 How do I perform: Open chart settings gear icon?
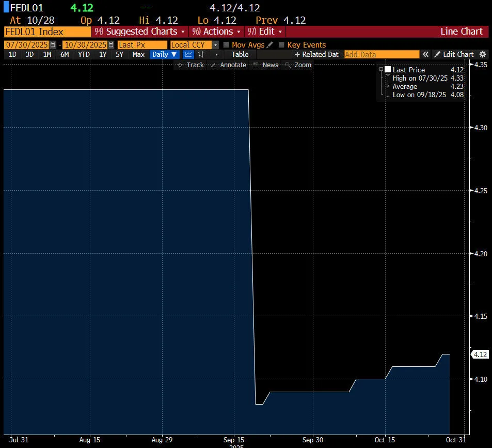click(x=483, y=54)
